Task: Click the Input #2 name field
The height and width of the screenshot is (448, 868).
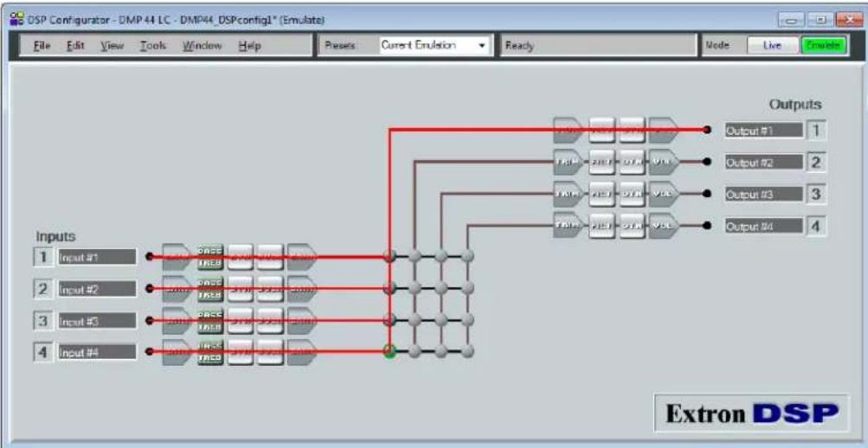Action: click(97, 289)
